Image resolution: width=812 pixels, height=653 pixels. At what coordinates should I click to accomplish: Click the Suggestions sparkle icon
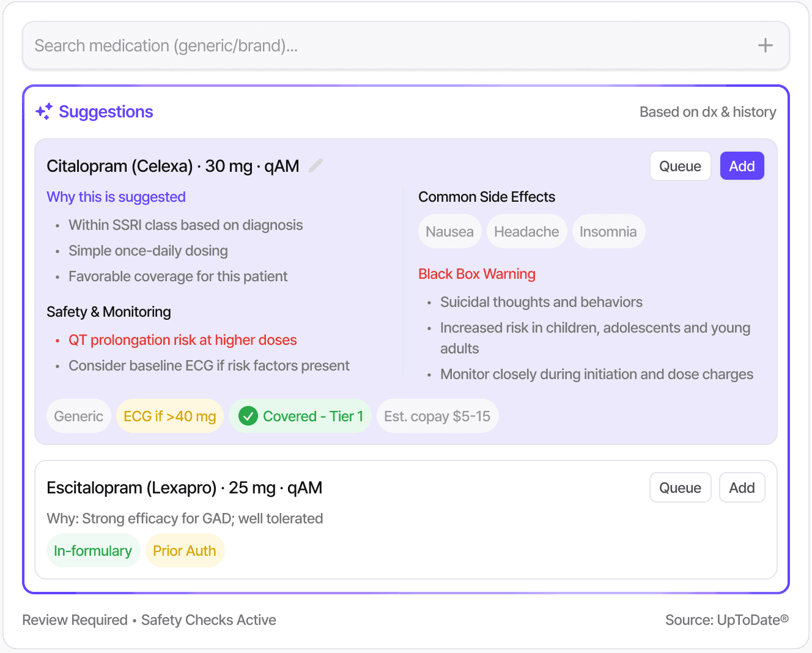tap(44, 111)
